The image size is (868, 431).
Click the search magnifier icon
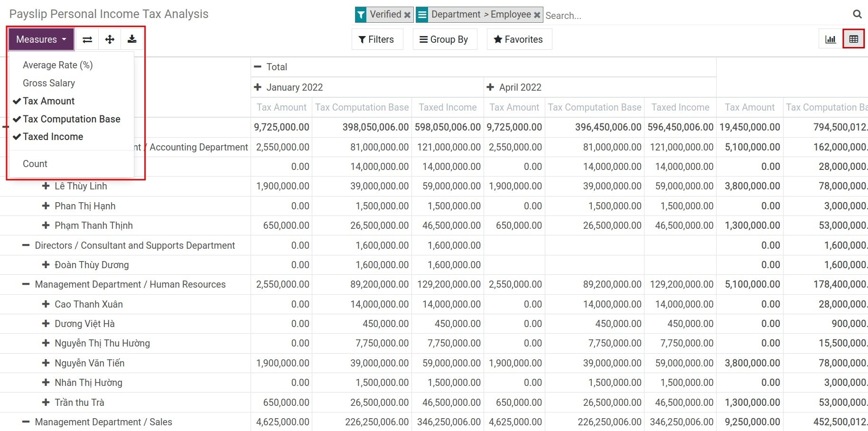click(857, 14)
